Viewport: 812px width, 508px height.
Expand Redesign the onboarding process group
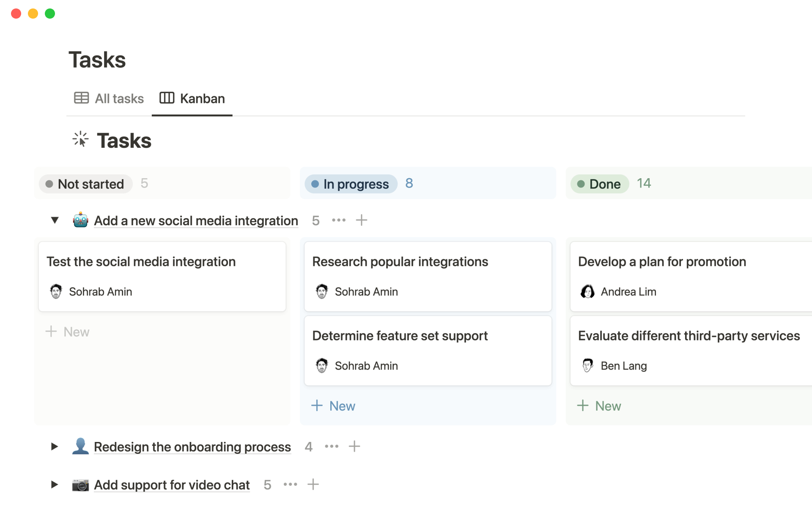click(55, 446)
